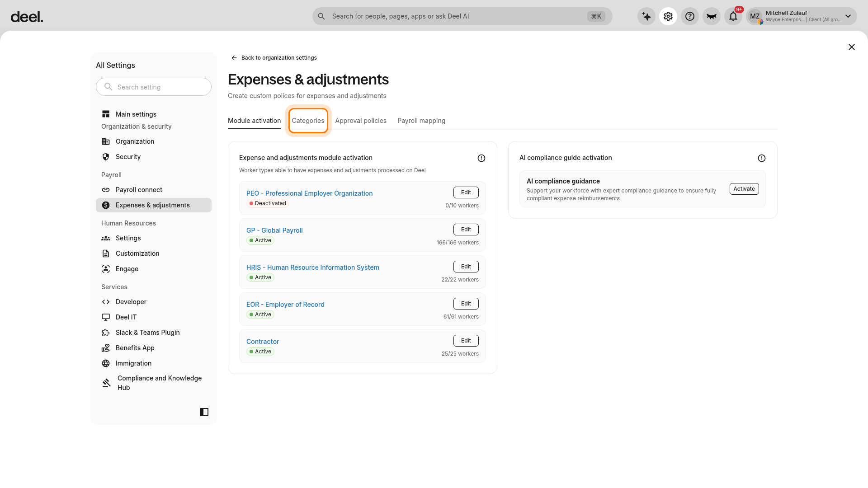Click the Developer code brackets icon
The image size is (868, 488).
tap(106, 302)
